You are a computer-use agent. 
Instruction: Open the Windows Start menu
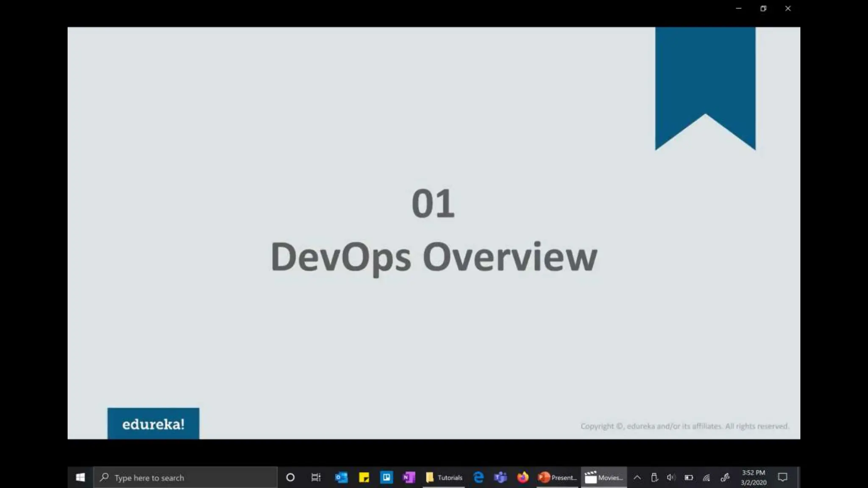coord(80,477)
